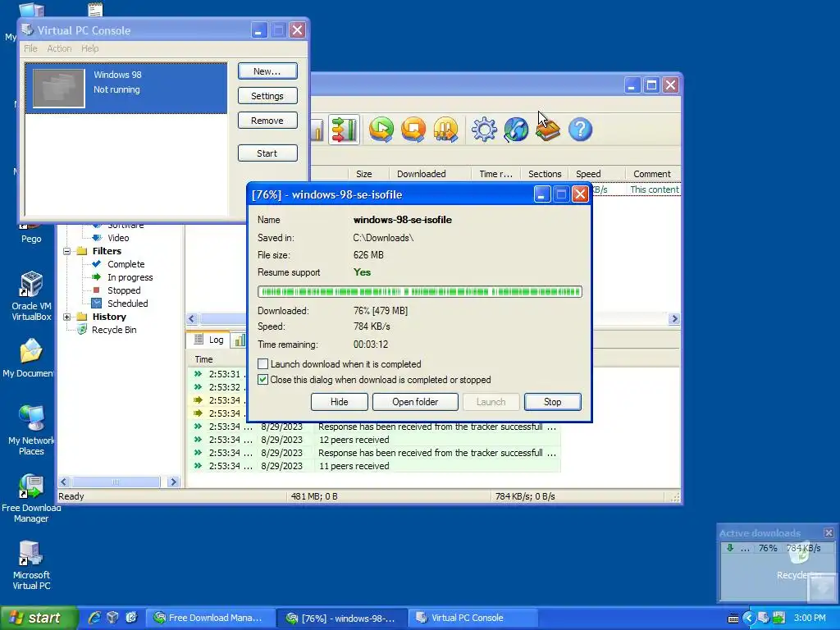Click the keyboard icon in system tray

click(x=733, y=619)
